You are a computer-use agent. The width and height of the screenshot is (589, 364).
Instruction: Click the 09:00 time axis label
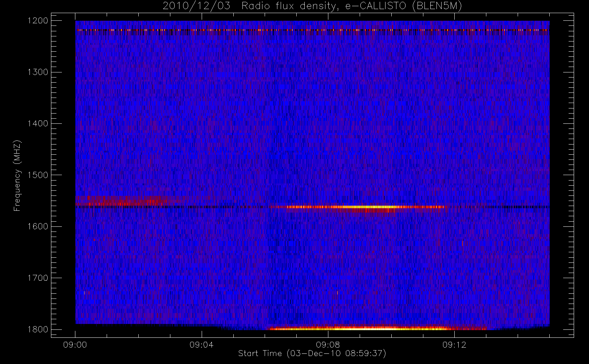pos(75,345)
